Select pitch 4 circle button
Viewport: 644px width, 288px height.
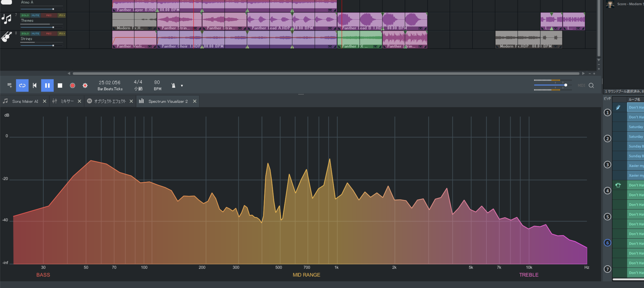coord(608,191)
